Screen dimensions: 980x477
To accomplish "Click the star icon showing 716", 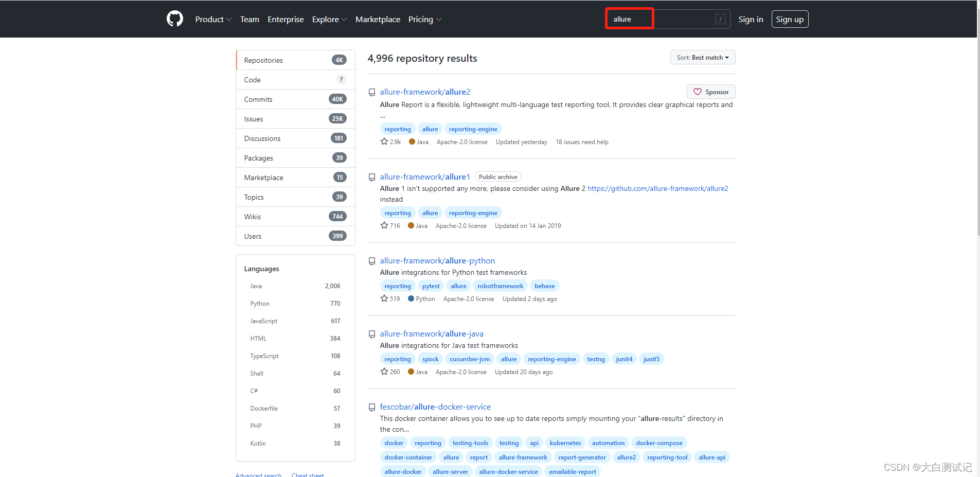I will point(384,225).
